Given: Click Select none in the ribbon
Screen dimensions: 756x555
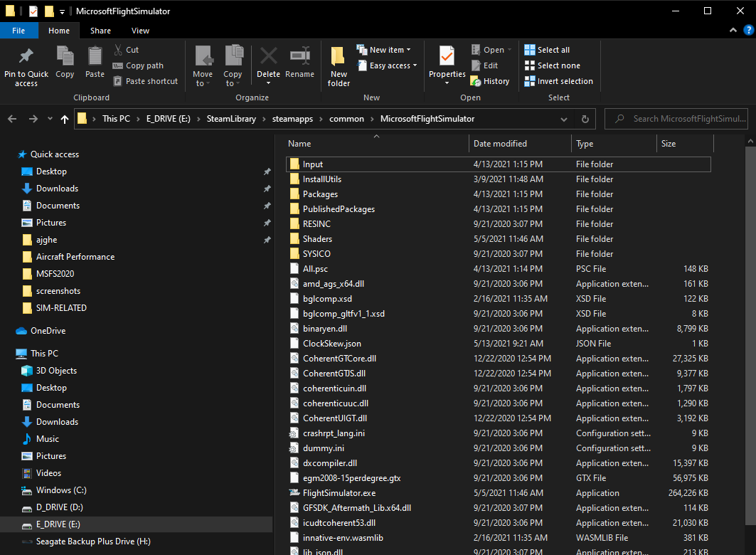Looking at the screenshot, I should pyautogui.click(x=553, y=65).
